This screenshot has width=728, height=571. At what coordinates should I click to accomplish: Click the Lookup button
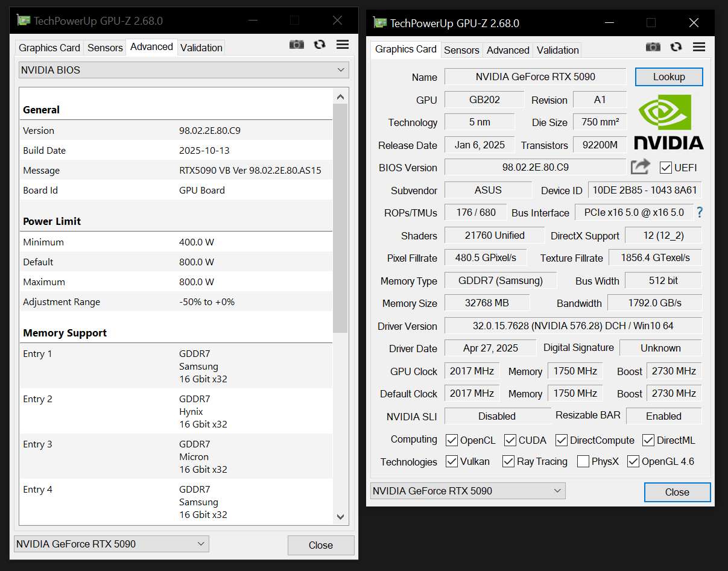point(669,77)
